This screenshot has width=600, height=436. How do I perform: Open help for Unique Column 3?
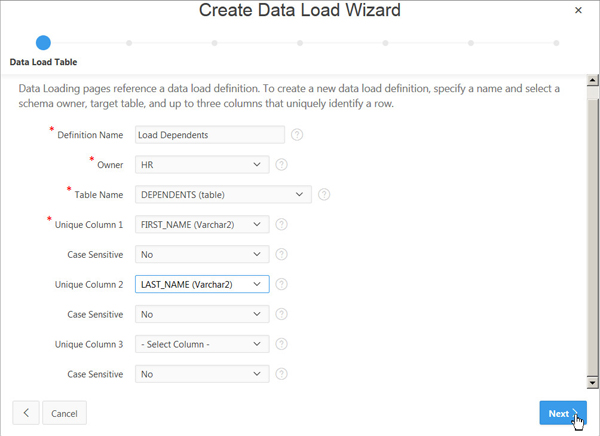(x=282, y=344)
